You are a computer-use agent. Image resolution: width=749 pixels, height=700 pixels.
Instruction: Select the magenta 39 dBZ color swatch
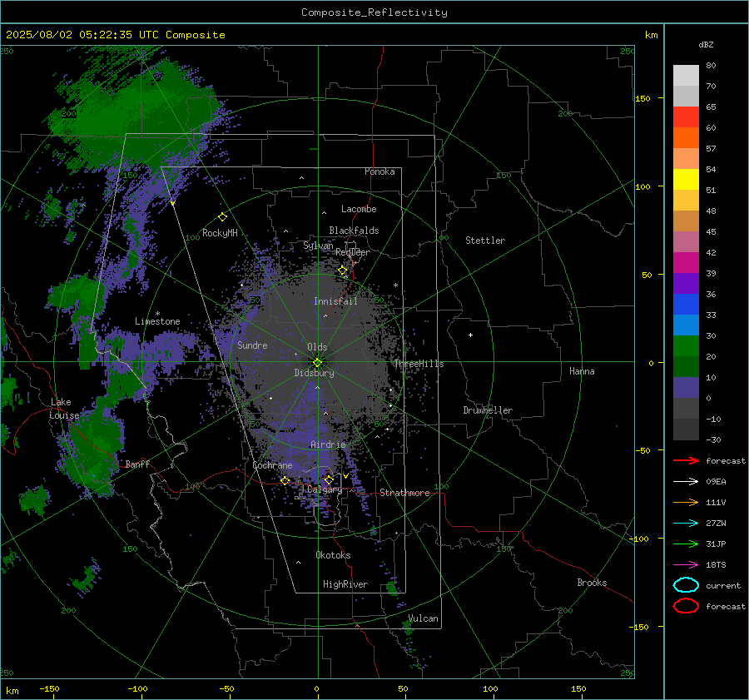pos(686,263)
